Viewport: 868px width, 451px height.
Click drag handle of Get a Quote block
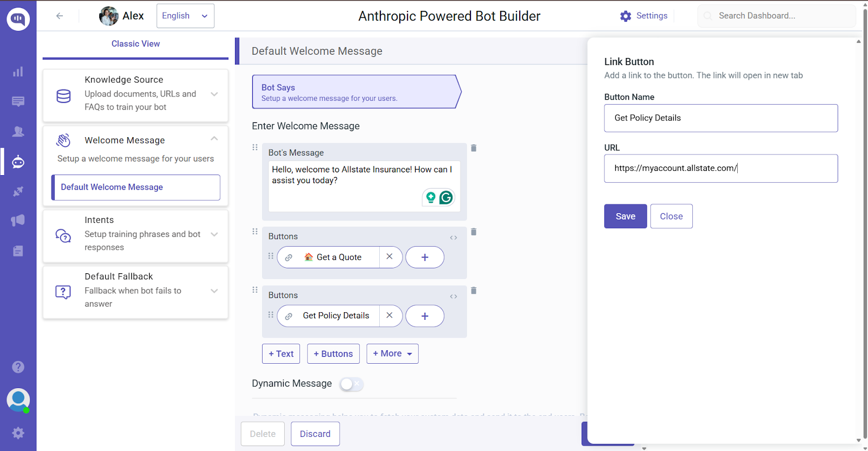(x=255, y=231)
